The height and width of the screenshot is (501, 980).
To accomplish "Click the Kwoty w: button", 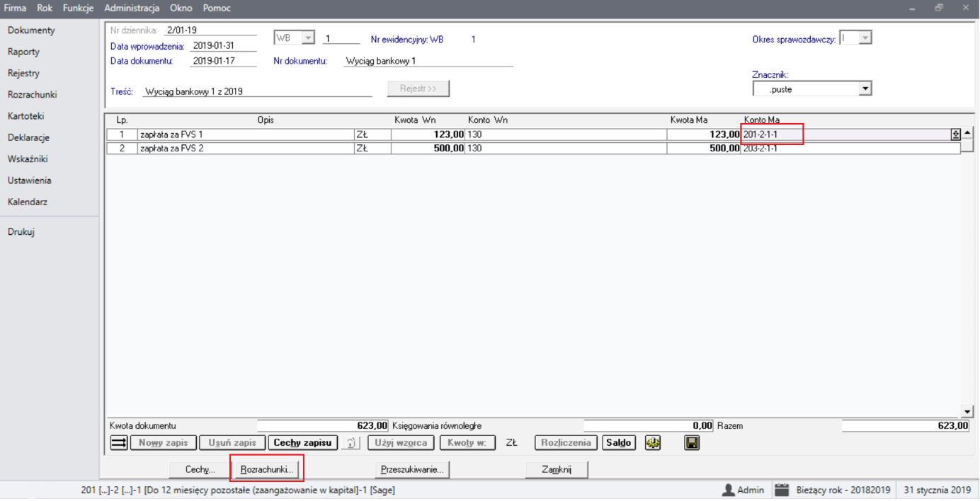I will coord(467,443).
